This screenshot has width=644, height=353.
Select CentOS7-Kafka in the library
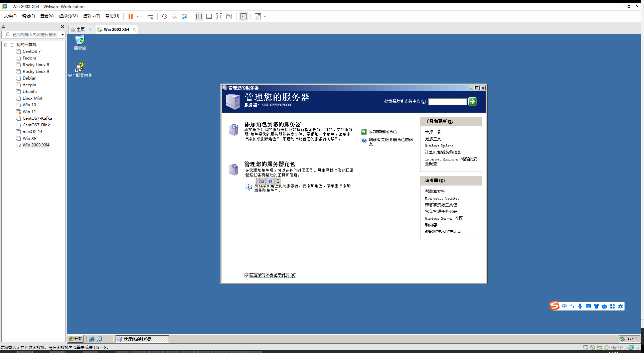(37, 118)
